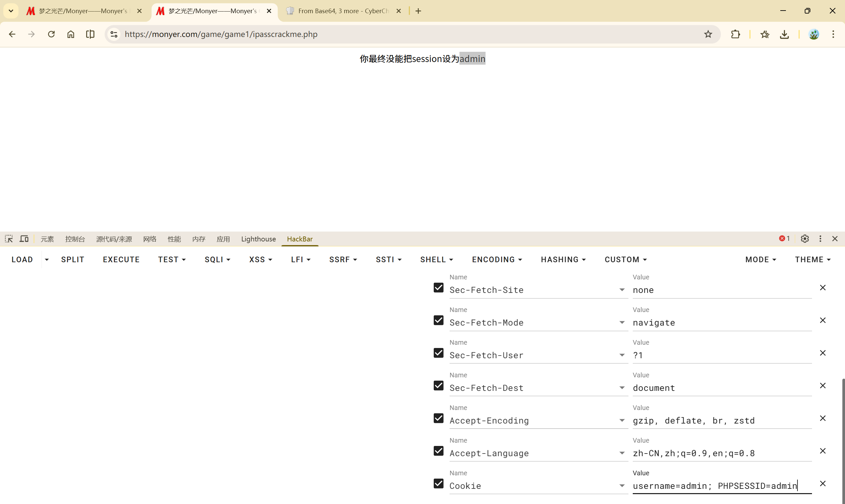Uncheck the Cookie header checkbox
Viewport: 845px width, 504px height.
point(438,483)
